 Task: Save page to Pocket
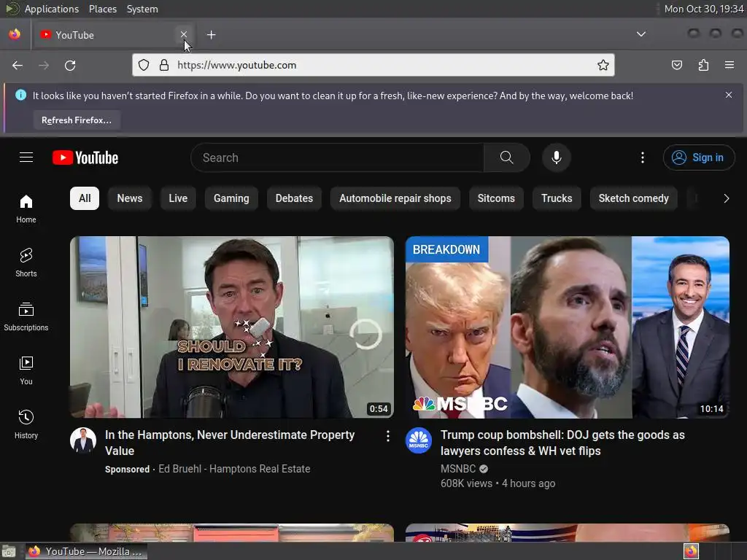tap(676, 65)
